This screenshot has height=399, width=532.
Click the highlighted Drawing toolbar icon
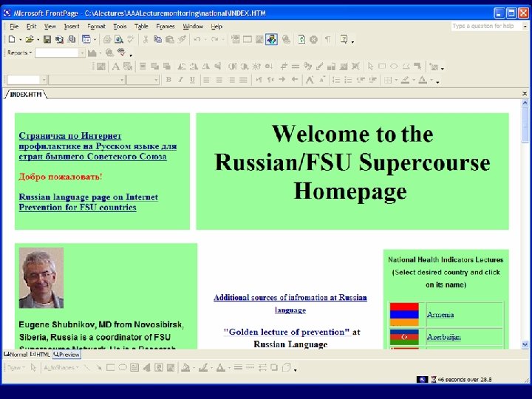[271, 39]
